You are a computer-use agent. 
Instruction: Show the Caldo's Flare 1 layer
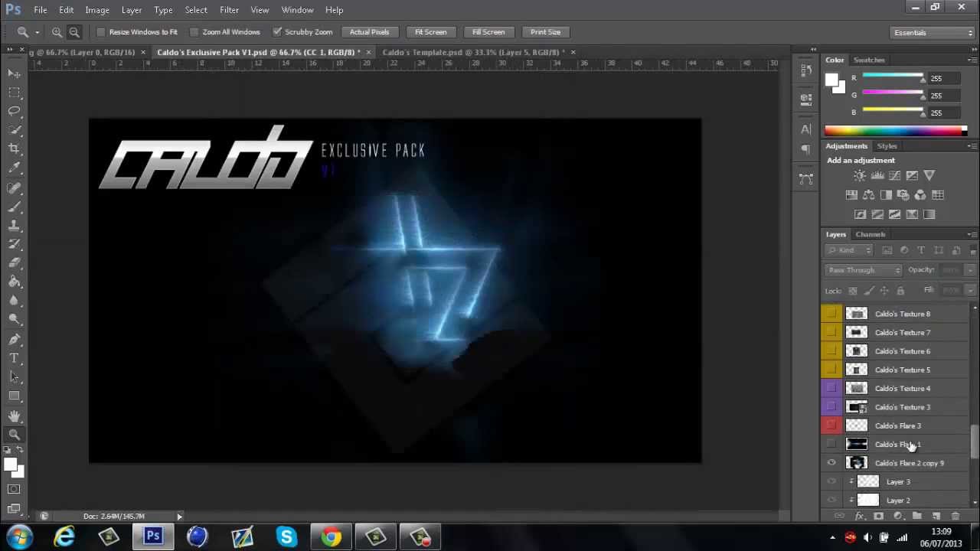(831, 445)
